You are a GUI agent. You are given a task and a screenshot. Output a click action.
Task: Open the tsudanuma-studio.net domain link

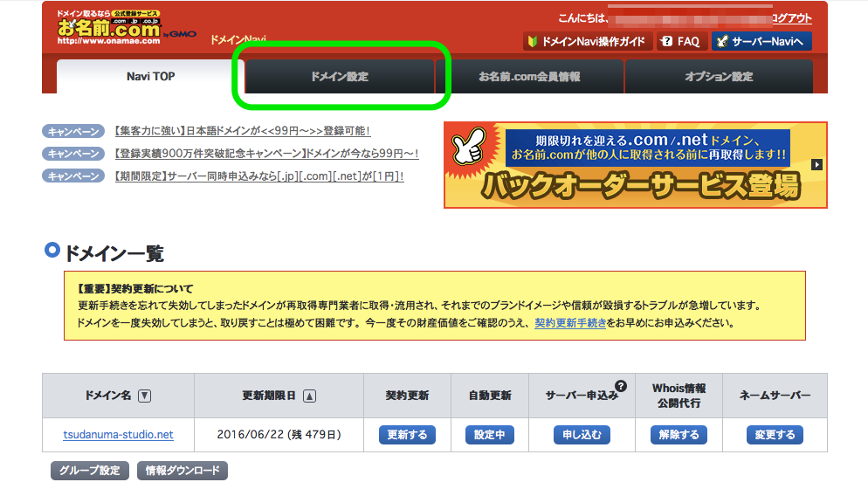point(119,435)
